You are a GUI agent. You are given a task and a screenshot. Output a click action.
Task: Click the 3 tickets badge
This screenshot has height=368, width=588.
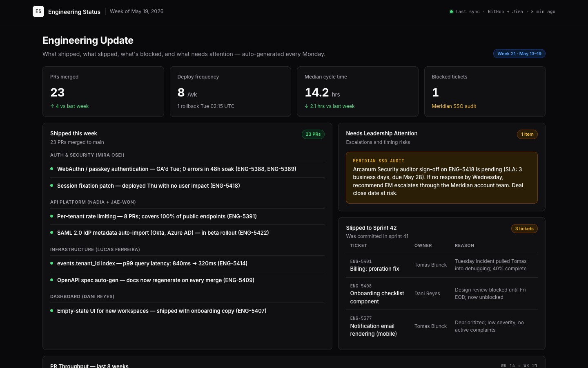[x=524, y=229]
